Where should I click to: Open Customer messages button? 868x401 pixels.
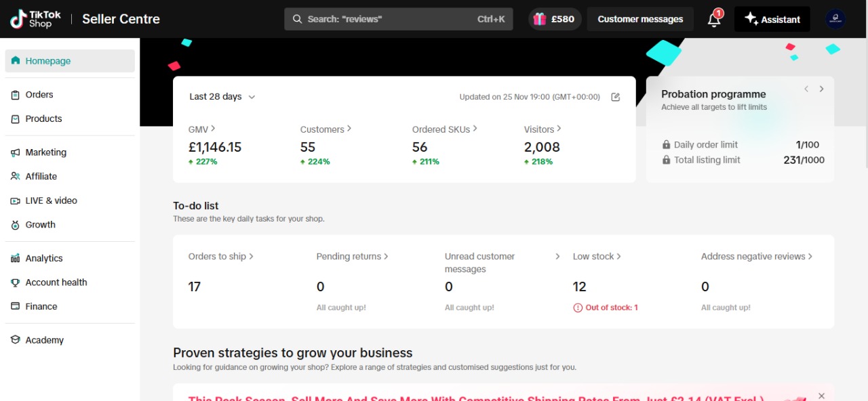[640, 19]
